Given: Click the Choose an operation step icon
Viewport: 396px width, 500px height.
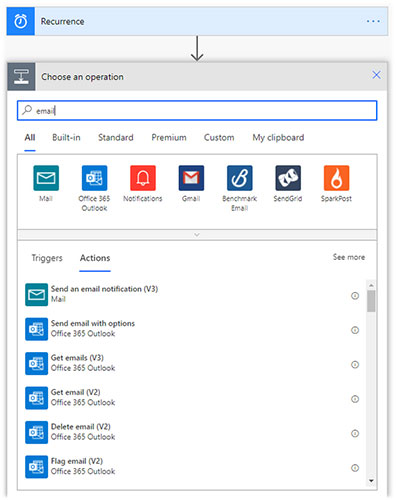Looking at the screenshot, I should (x=21, y=77).
